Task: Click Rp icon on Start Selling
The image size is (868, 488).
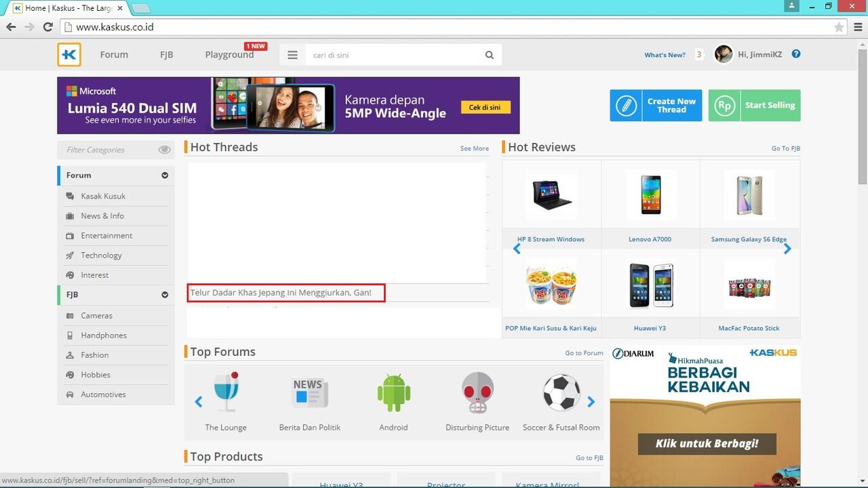Action: [725, 106]
